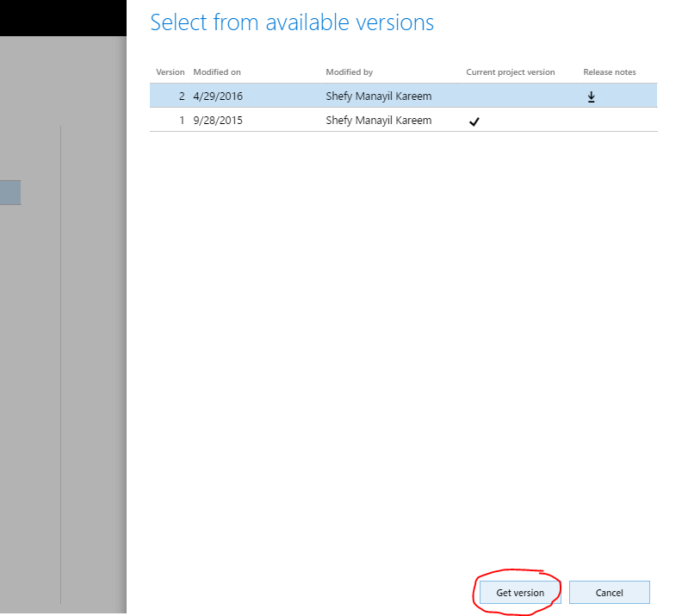This screenshot has width=682, height=616.
Task: Select version number 1 cell
Action: [x=182, y=121]
